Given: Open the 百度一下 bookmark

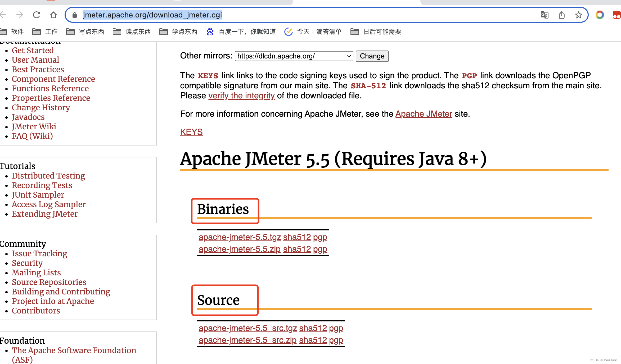Looking at the screenshot, I should (x=241, y=32).
